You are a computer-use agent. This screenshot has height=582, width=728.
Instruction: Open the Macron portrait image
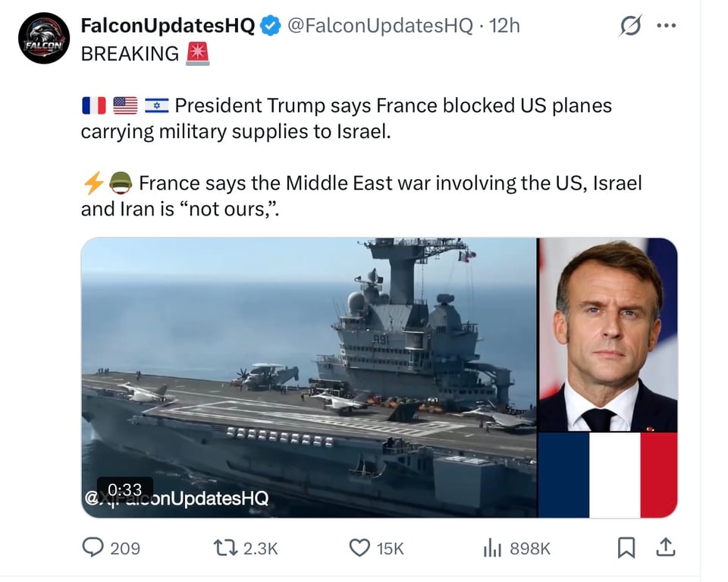pyautogui.click(x=607, y=334)
